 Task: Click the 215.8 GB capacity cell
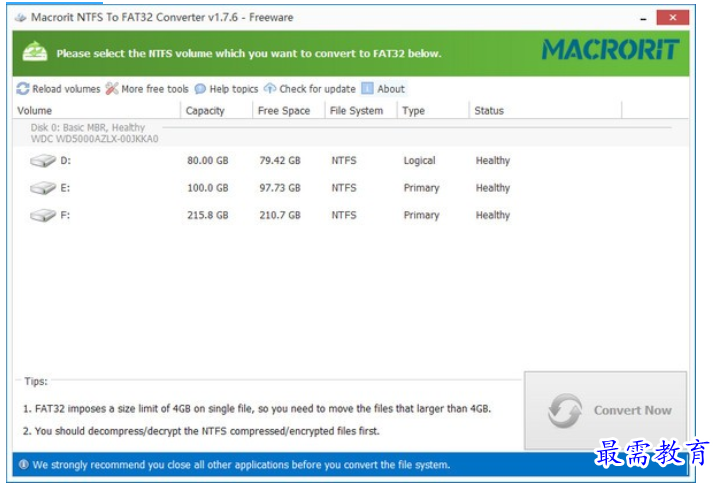coord(208,215)
